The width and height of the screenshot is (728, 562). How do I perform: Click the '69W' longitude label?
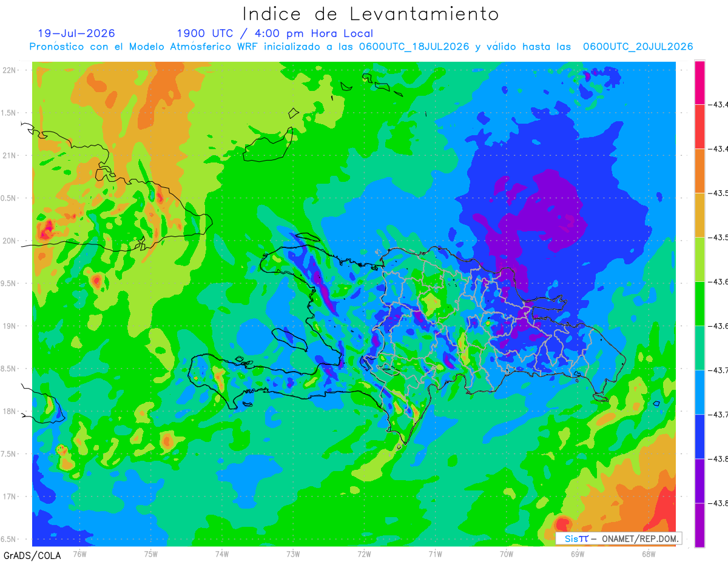point(578,553)
